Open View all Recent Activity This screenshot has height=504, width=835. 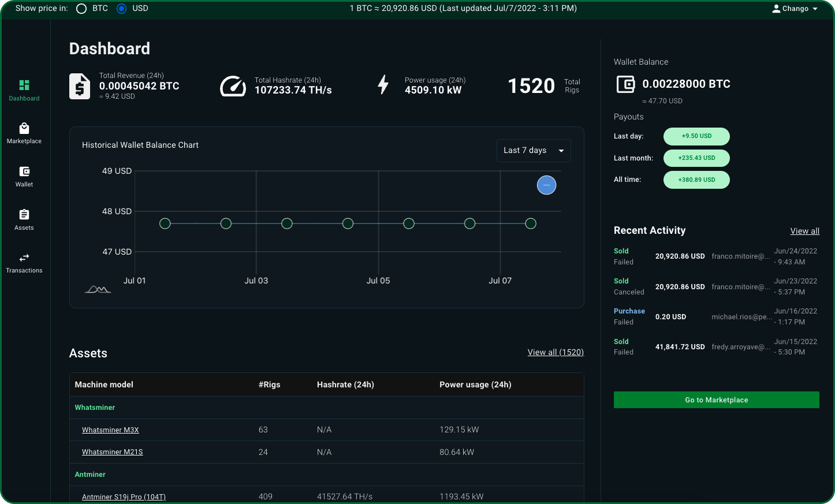pyautogui.click(x=804, y=230)
